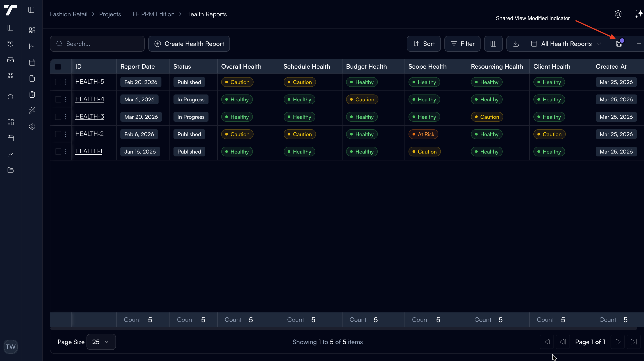Viewport: 644px width, 361px height.
Task: Select the HEALTH-4 row checkbox
Action: point(58,99)
